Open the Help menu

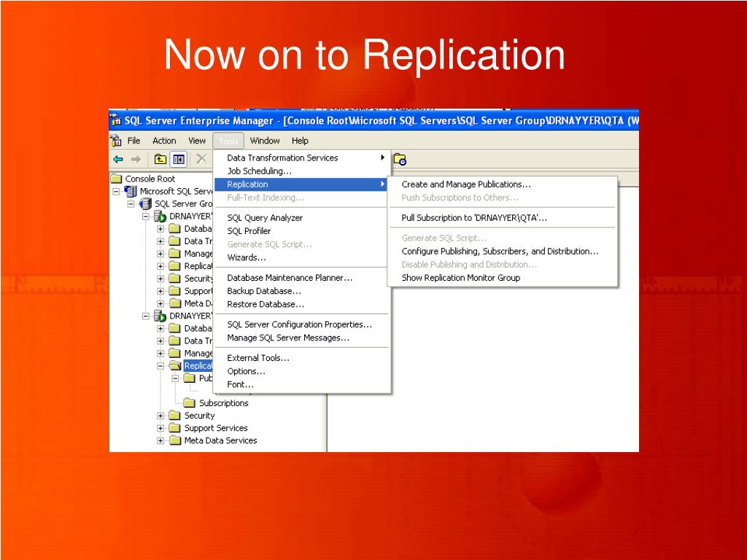click(300, 141)
